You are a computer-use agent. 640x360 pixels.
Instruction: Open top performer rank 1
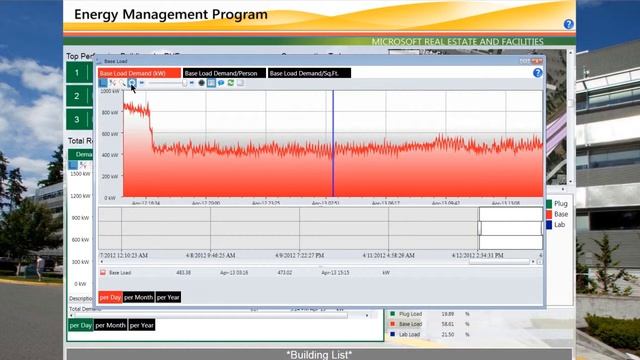pos(79,73)
